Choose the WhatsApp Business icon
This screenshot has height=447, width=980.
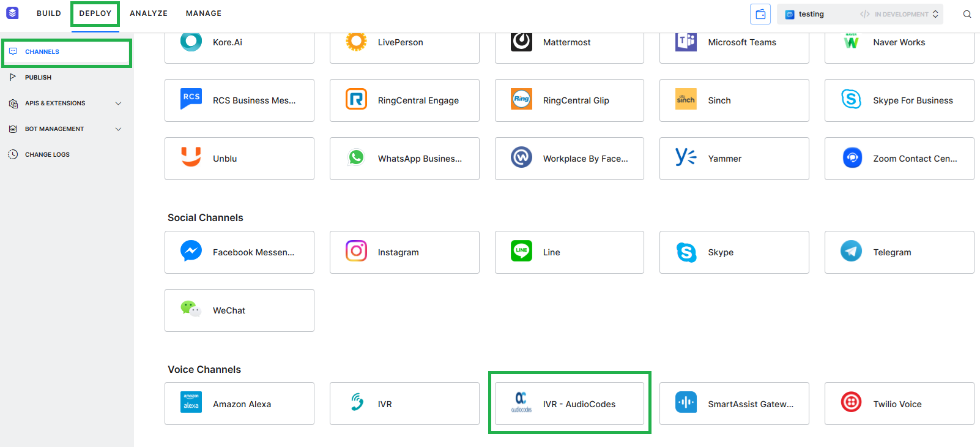click(x=356, y=157)
